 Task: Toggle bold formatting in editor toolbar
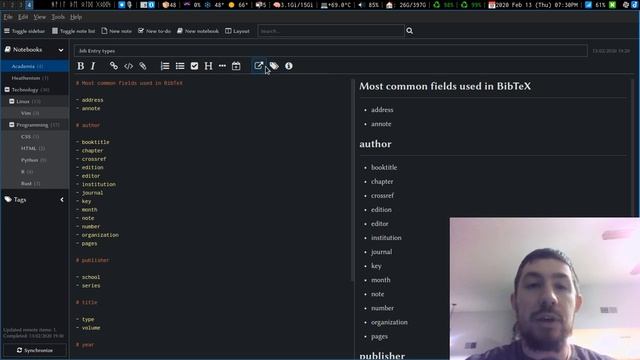pyautogui.click(x=80, y=66)
